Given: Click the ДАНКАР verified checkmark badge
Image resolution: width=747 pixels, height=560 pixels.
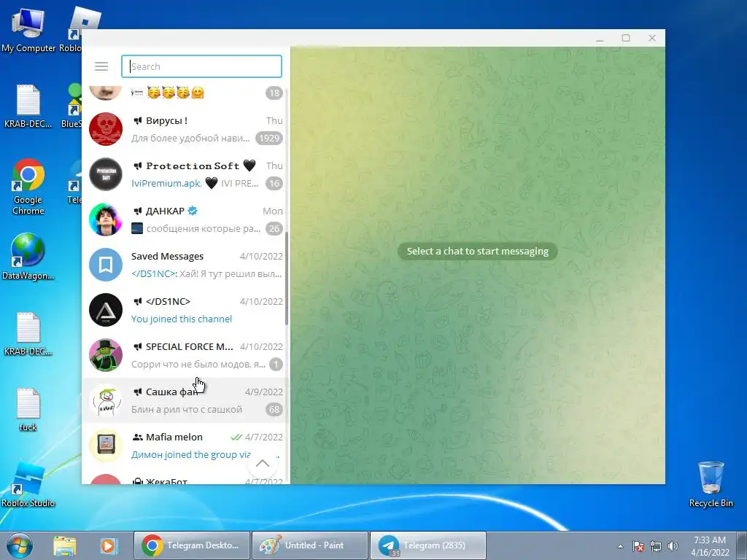Looking at the screenshot, I should 193,211.
